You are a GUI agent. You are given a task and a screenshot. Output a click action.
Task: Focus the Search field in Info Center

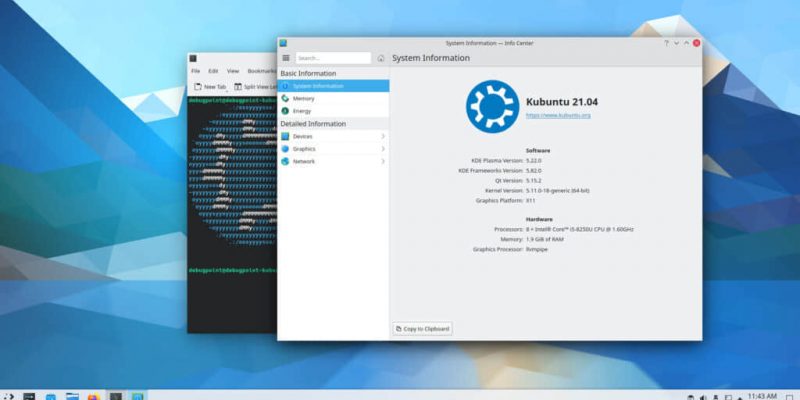pyautogui.click(x=333, y=58)
